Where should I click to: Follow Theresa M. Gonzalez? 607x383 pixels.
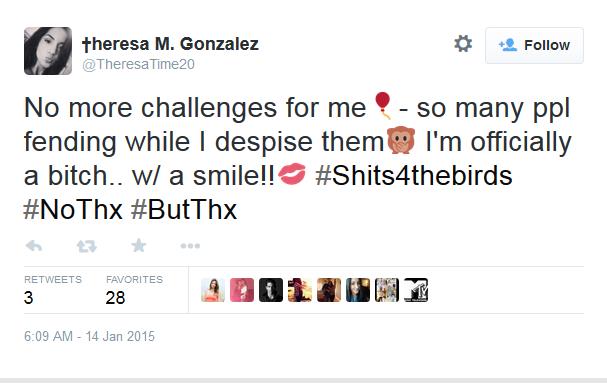534,45
